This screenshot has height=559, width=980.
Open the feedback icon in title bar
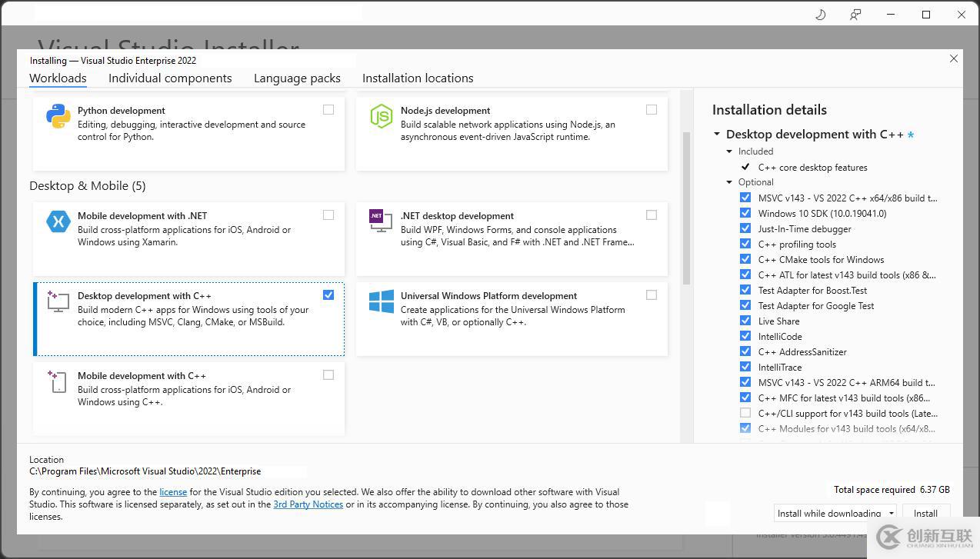click(855, 15)
